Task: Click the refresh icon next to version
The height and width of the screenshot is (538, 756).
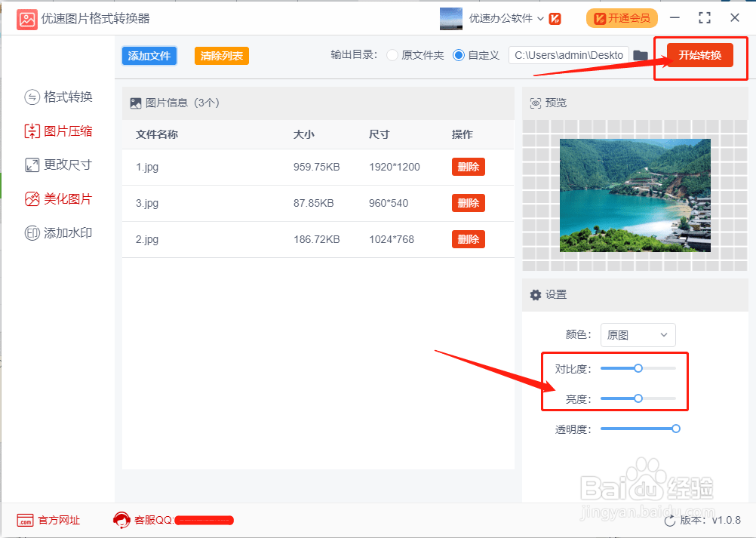Action: coord(670,521)
